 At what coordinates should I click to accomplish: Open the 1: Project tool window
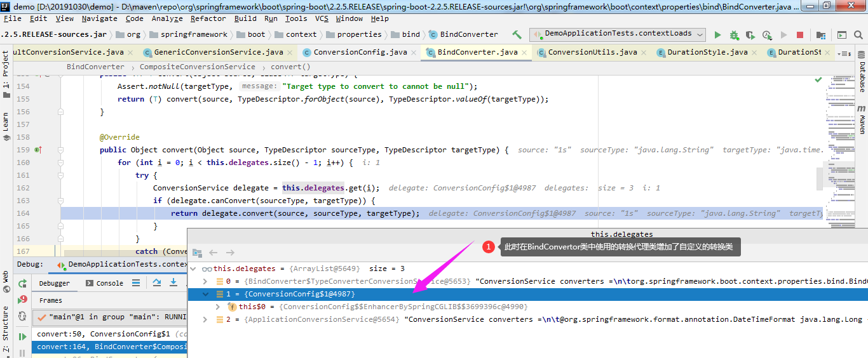6,74
